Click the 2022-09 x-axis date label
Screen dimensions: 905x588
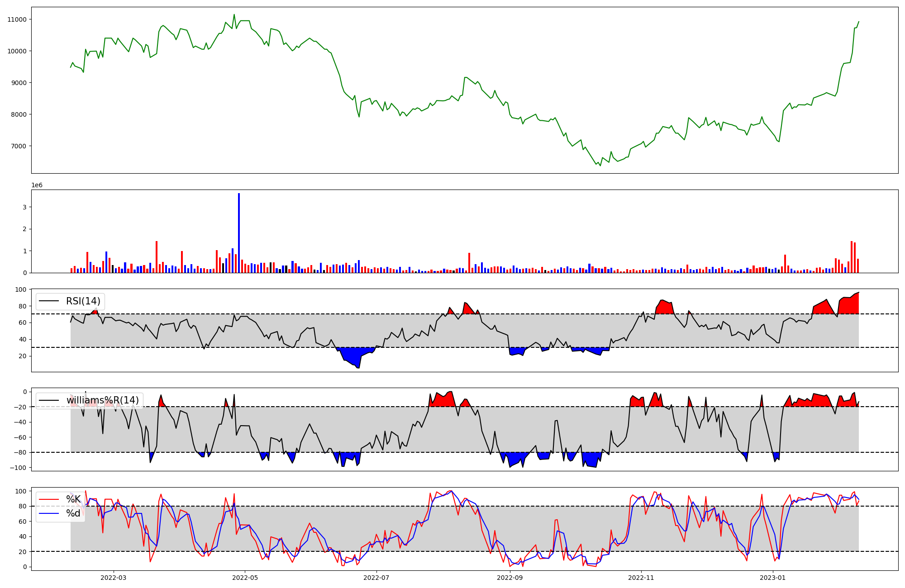click(510, 578)
